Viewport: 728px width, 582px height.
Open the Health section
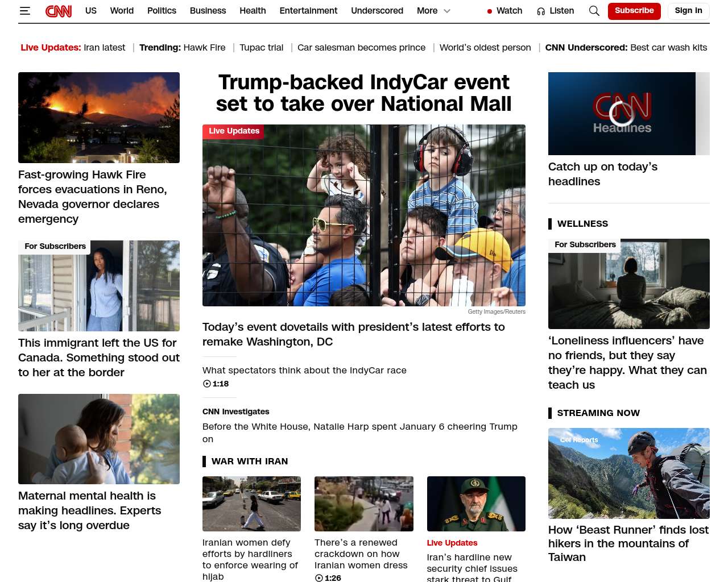(x=253, y=11)
